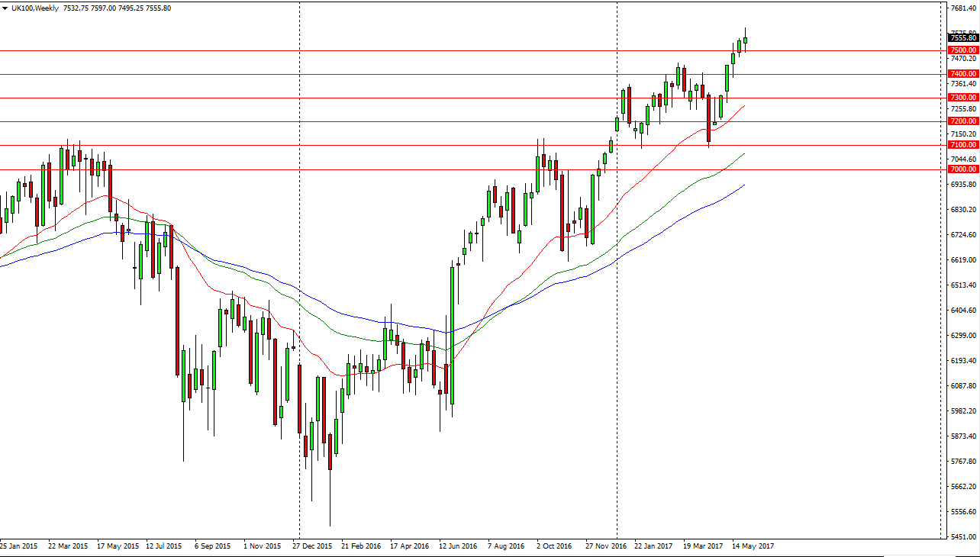Click the 6087.00 value on price axis

pos(962,386)
